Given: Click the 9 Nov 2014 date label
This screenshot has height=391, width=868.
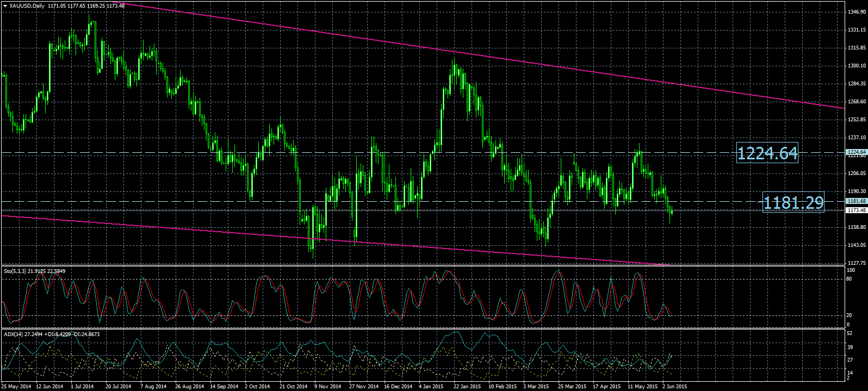Looking at the screenshot, I should [328, 387].
